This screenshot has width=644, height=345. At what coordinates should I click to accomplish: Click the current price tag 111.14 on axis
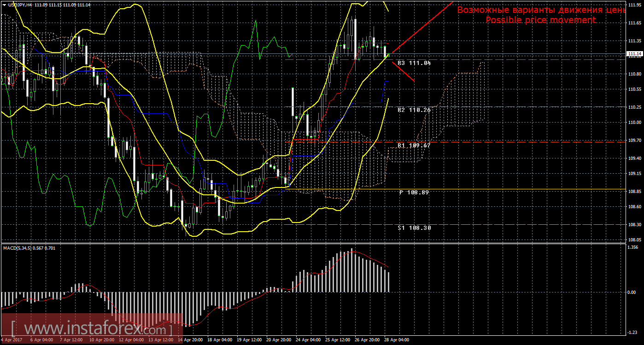click(634, 54)
